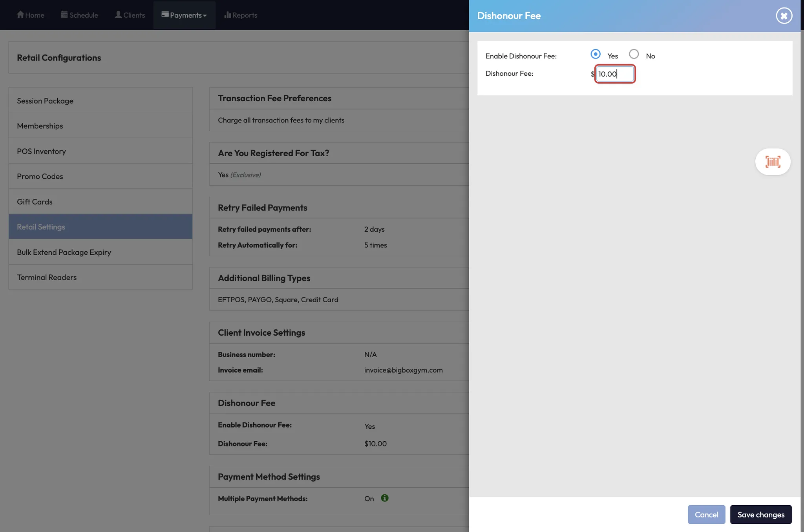Select No for Enable Dishonour Fee
Viewport: 804px width, 532px height.
click(634, 54)
